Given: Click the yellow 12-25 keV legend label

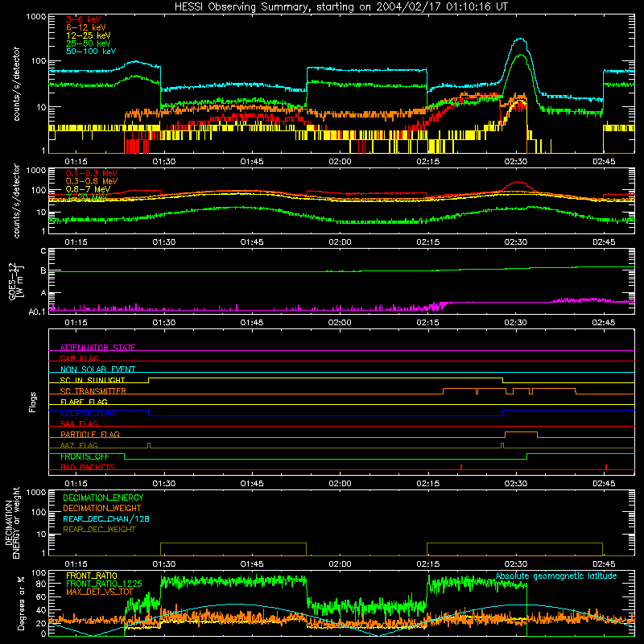Looking at the screenshot, I should click(89, 35).
